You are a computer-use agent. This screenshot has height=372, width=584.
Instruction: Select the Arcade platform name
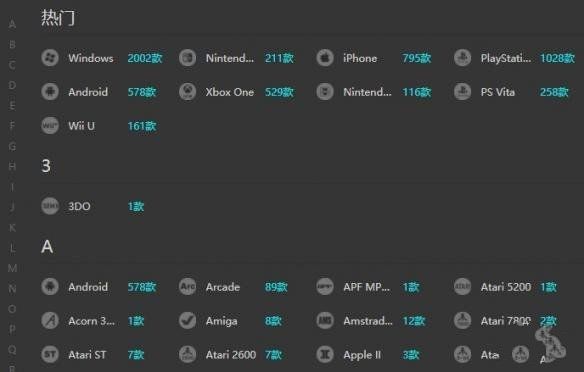click(x=223, y=287)
